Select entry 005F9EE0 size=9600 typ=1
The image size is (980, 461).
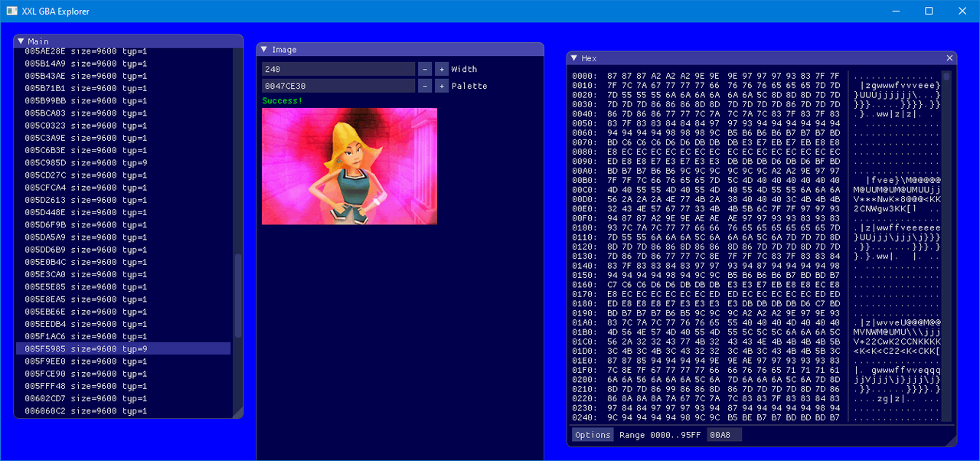[123, 361]
